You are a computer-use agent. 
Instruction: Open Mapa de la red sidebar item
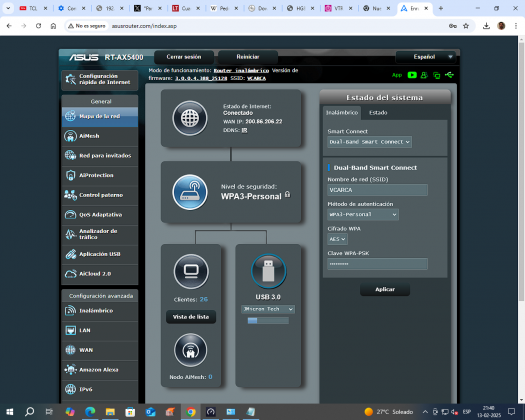click(x=100, y=117)
